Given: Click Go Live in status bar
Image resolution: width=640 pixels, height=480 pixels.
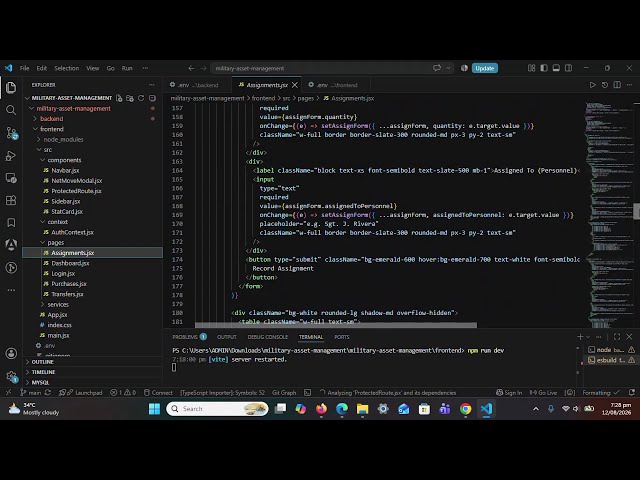Looking at the screenshot, I should (x=543, y=393).
